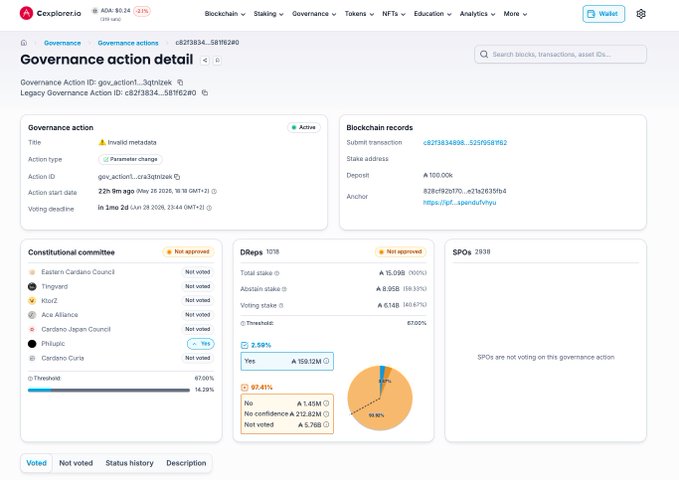Open the Education dropdown
This screenshot has height=480, width=679.
(x=433, y=14)
